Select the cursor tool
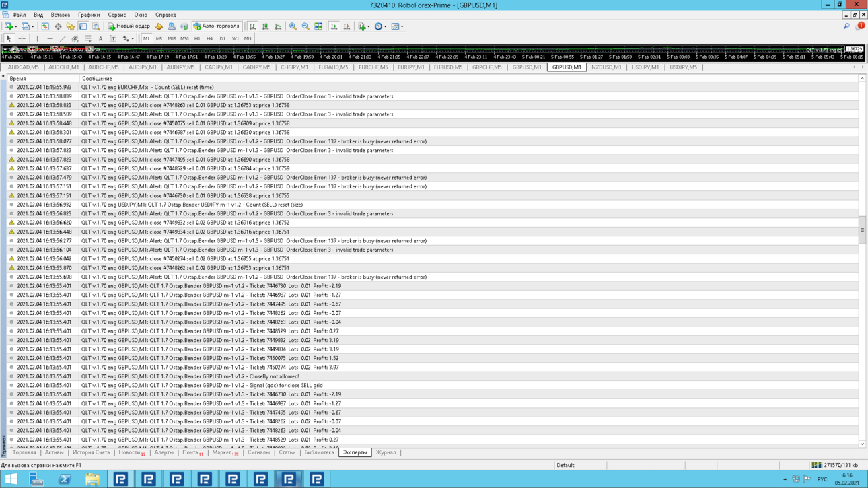Screen dimensions: 868x488 (x=9, y=38)
